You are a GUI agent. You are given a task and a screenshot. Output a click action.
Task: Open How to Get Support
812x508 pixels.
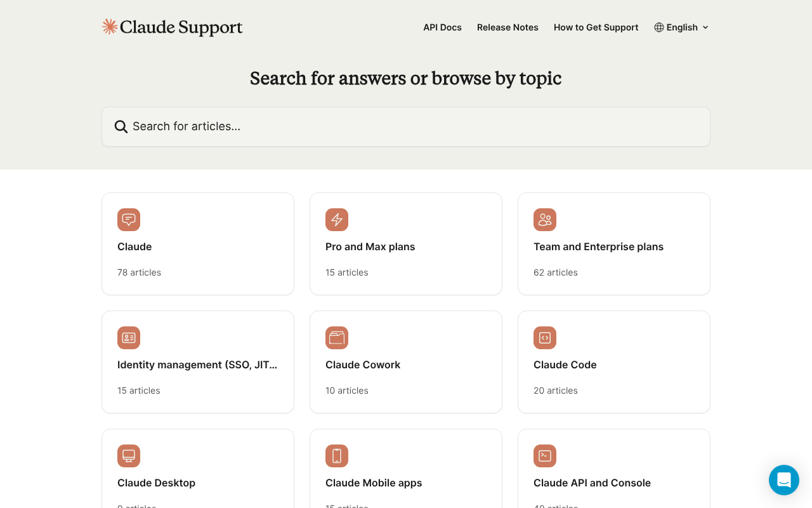pos(596,27)
